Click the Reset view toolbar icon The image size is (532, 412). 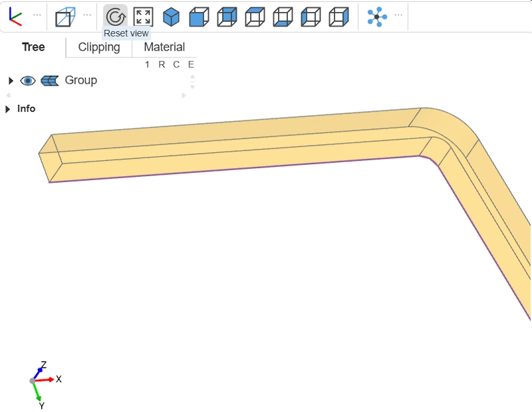(116, 17)
